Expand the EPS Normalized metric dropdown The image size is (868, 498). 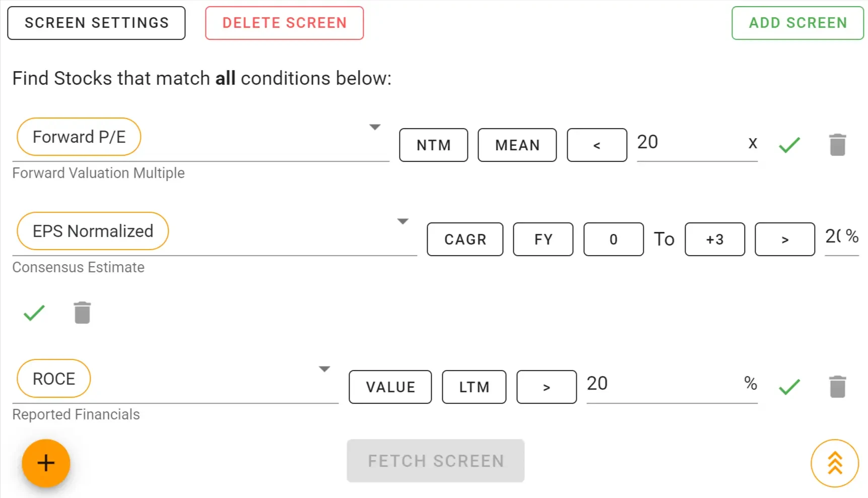403,221
